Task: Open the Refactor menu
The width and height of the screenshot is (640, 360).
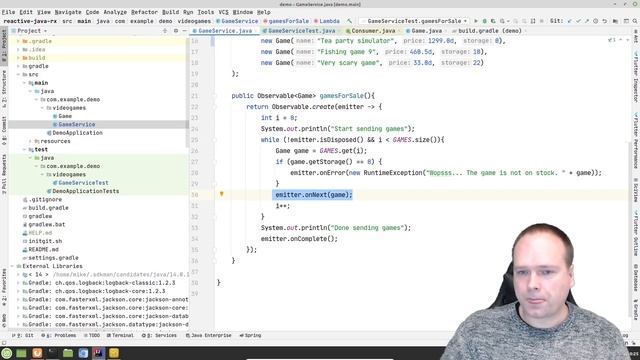Action: coord(144,12)
